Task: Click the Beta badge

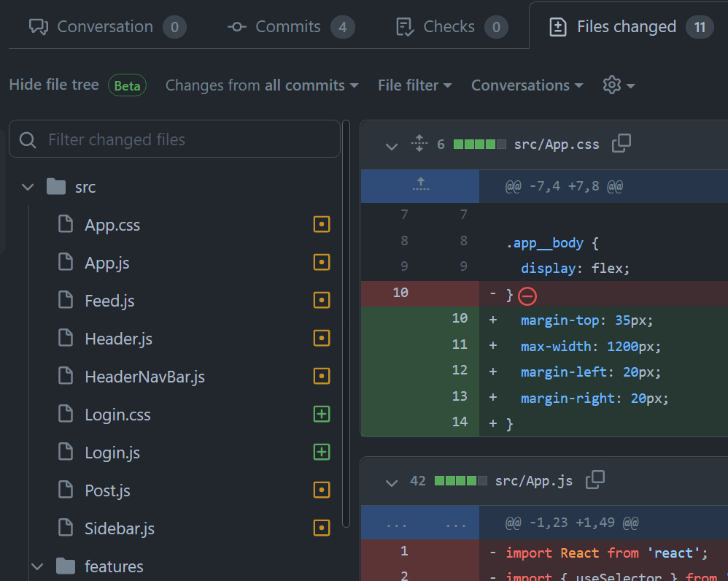Action: (x=127, y=85)
